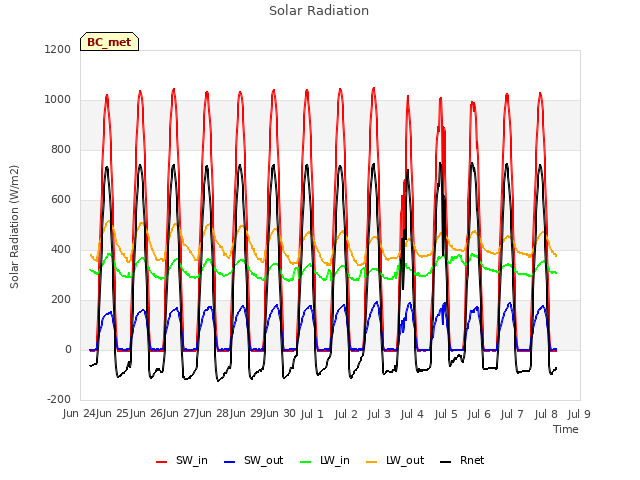Viewport: 640px width, 480px height.
Task: Click the Jun 24 x-axis tick label
Action: [79, 413]
